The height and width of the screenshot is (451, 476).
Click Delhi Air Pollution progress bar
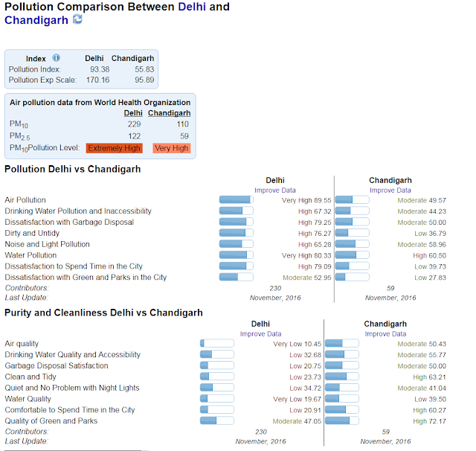(x=237, y=200)
